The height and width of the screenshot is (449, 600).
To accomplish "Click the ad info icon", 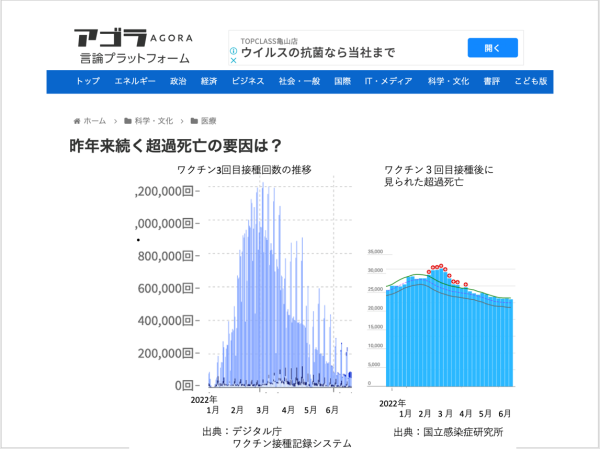I will pos(233,51).
